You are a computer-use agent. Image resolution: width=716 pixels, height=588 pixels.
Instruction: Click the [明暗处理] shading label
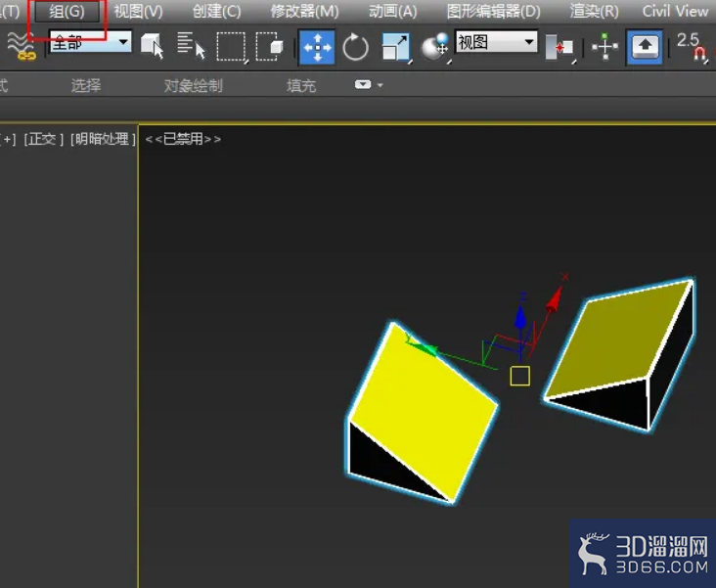pyautogui.click(x=104, y=139)
